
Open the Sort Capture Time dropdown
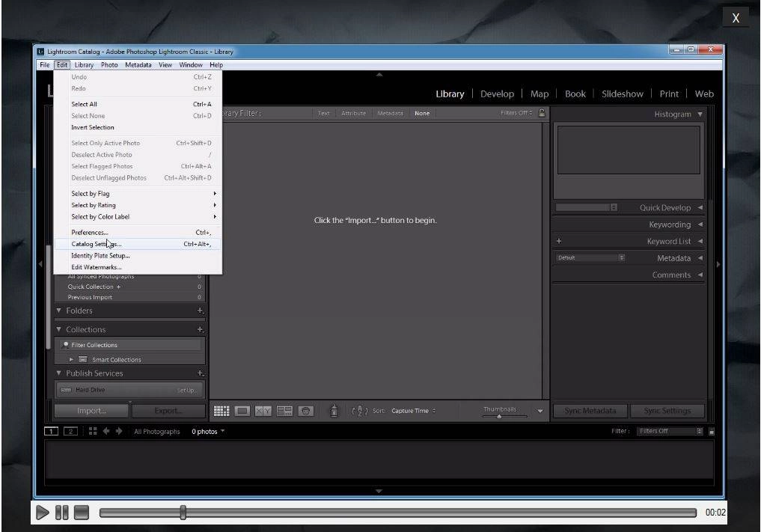pos(414,411)
